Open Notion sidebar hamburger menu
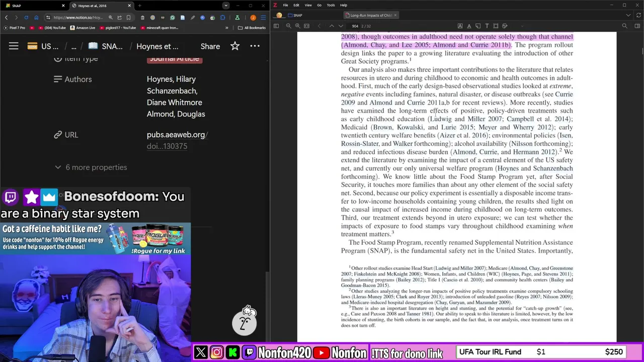644x362 pixels. point(14,46)
